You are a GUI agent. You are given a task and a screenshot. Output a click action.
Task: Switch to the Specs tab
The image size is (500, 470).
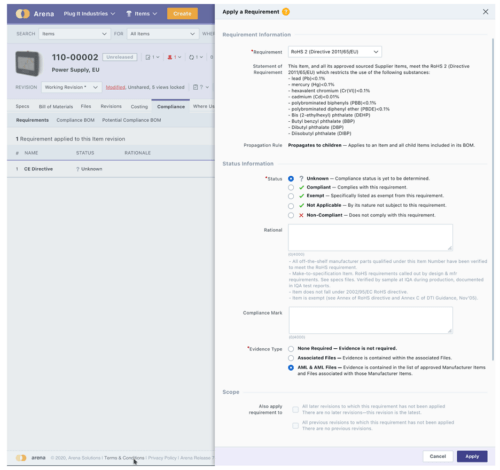click(x=22, y=106)
